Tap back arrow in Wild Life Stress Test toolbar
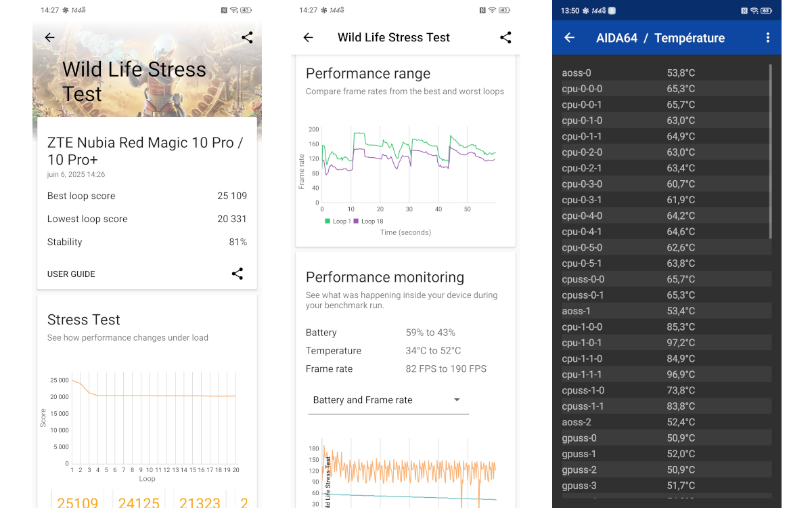The width and height of the screenshot is (812, 508). [308, 38]
